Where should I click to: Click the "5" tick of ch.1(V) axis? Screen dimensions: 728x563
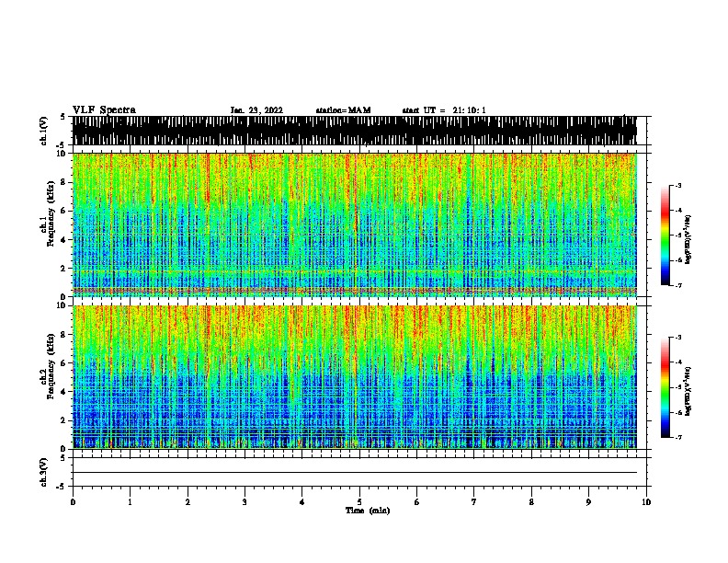(63, 117)
